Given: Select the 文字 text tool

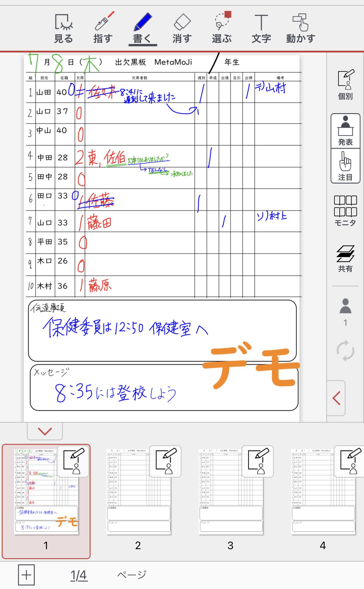Looking at the screenshot, I should pos(261,29).
